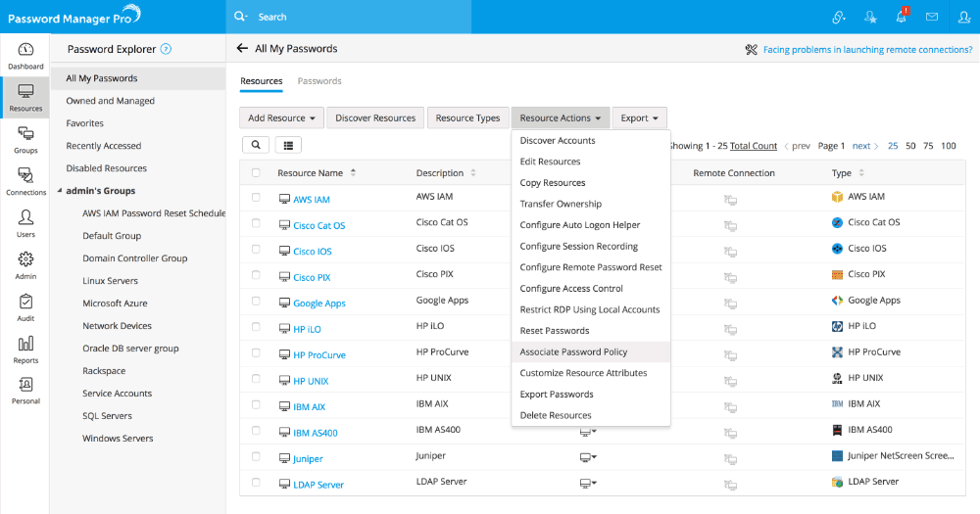The image size is (980, 514).
Task: Open the Dashboard from the sidebar
Action: (25, 56)
